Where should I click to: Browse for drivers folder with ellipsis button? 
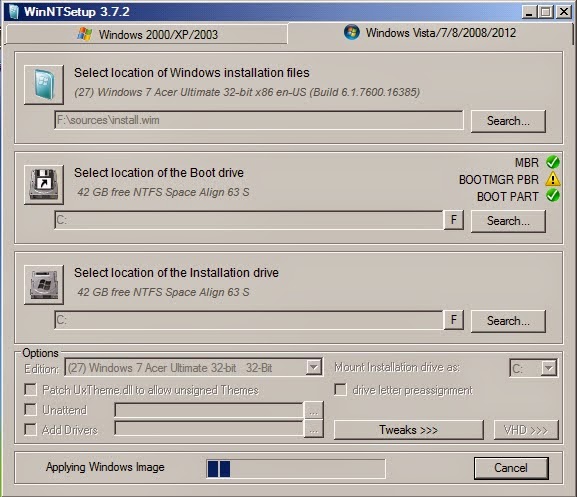314,429
